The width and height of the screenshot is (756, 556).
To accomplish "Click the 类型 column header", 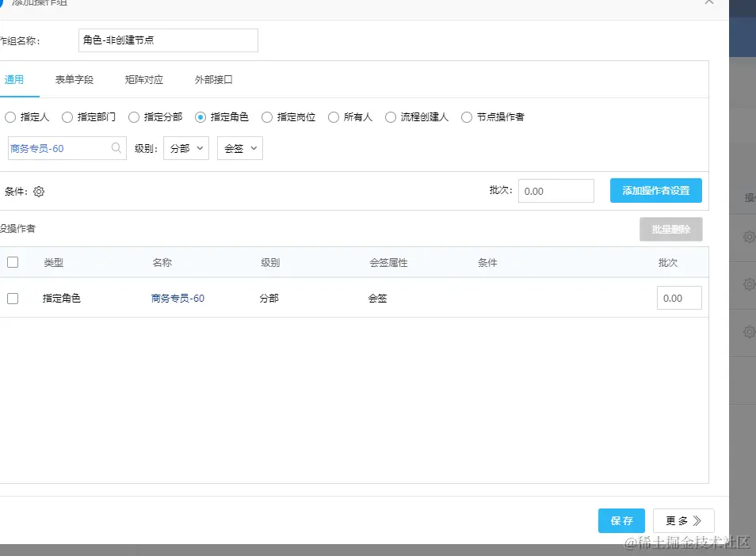I will [54, 263].
